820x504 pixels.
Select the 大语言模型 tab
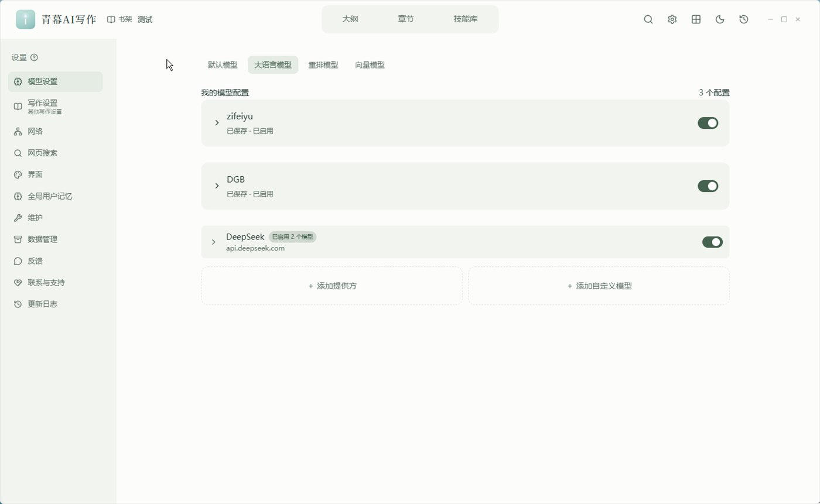pos(273,65)
